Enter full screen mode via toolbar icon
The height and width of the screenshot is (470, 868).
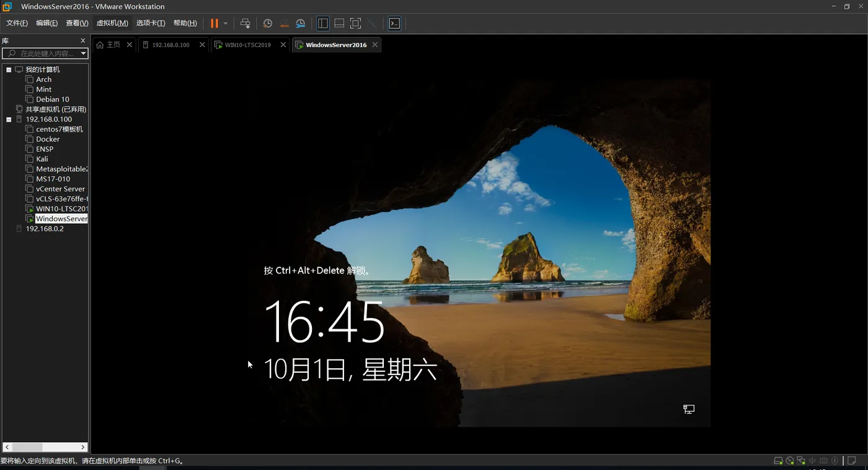click(x=355, y=23)
